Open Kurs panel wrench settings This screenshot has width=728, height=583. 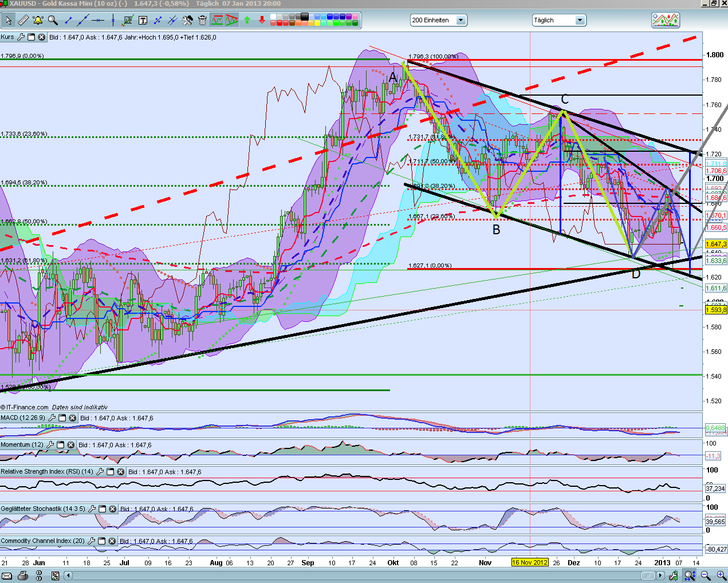[21, 37]
